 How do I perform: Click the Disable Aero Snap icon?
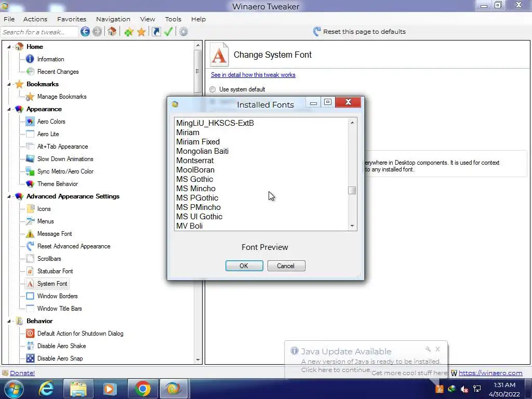tap(30, 358)
